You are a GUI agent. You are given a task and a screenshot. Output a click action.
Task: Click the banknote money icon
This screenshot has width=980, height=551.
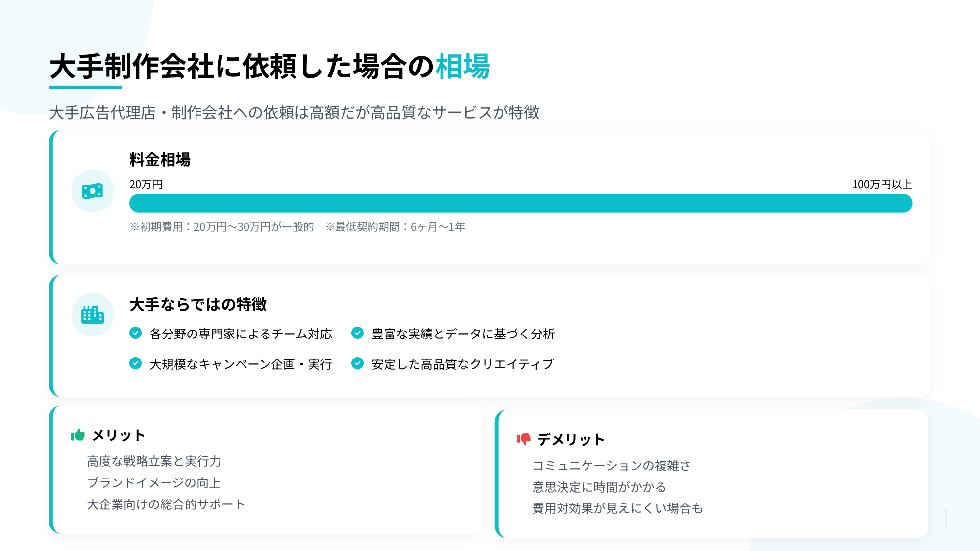point(93,191)
